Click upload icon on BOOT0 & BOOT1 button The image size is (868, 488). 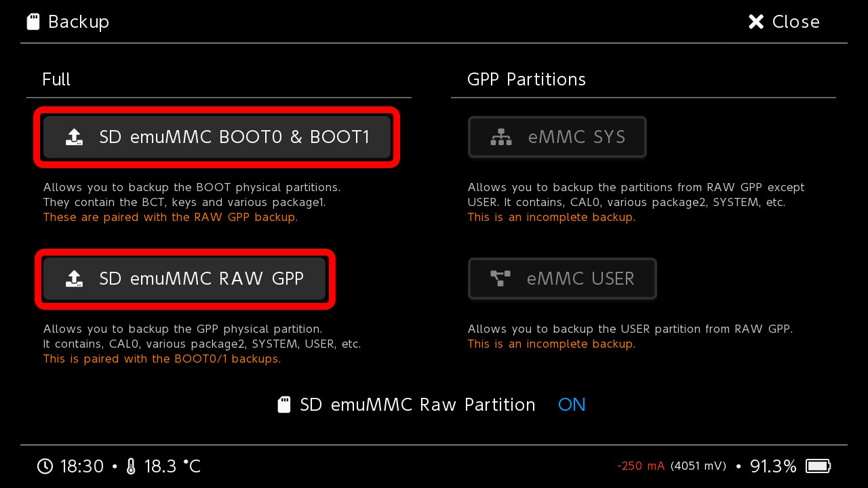click(74, 138)
